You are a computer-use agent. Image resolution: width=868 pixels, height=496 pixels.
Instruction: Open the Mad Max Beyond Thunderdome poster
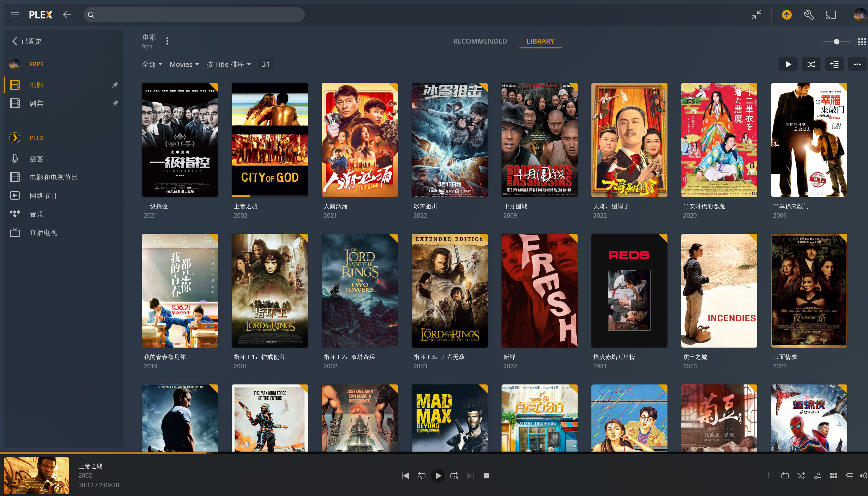pyautogui.click(x=449, y=418)
